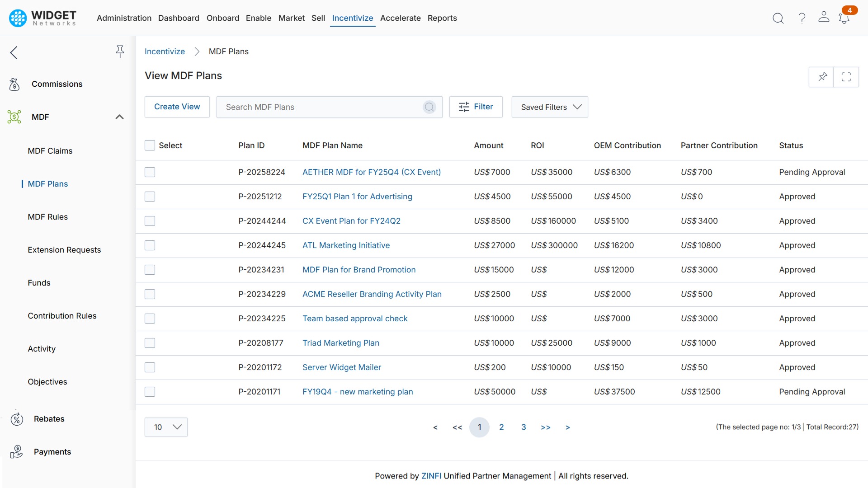Open notifications bell showing 4 alerts

click(844, 18)
